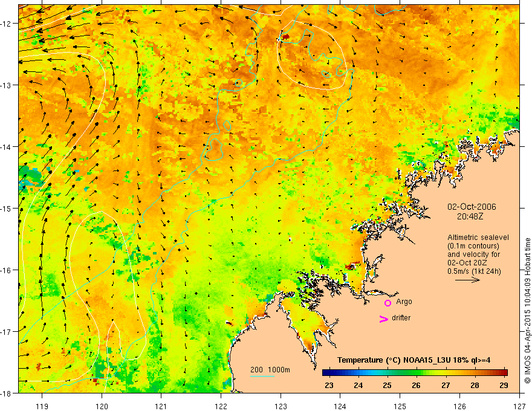Click the magenta Argo circle legend marker
The image size is (532, 411).
click(388, 303)
